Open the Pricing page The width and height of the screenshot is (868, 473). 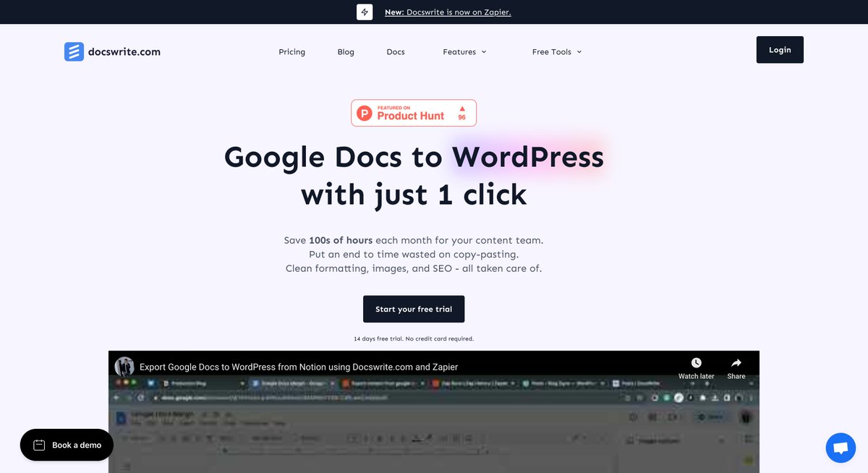pyautogui.click(x=292, y=52)
